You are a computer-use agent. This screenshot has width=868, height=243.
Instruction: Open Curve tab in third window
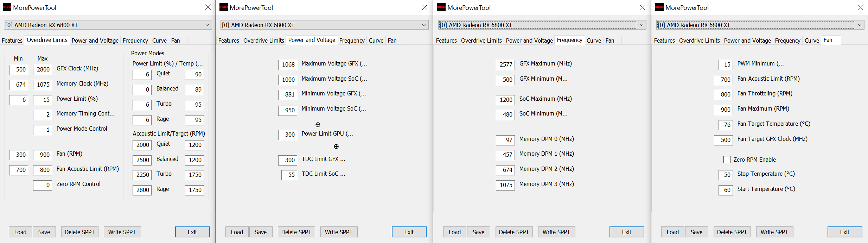(594, 40)
